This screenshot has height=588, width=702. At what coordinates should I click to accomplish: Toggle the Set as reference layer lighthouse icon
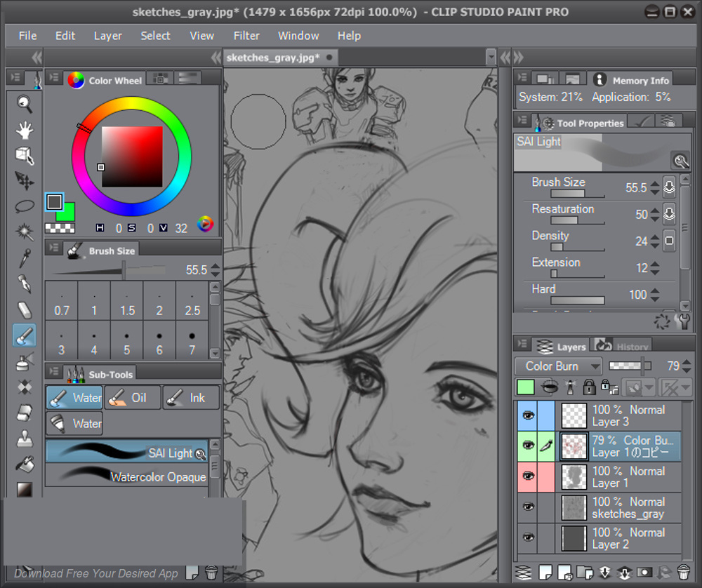(570, 387)
